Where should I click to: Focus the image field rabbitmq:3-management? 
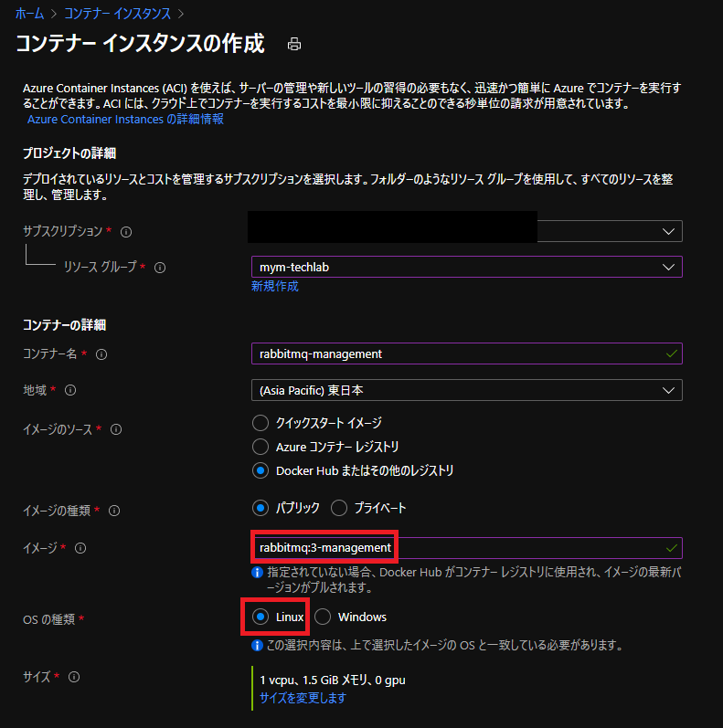pos(467,548)
